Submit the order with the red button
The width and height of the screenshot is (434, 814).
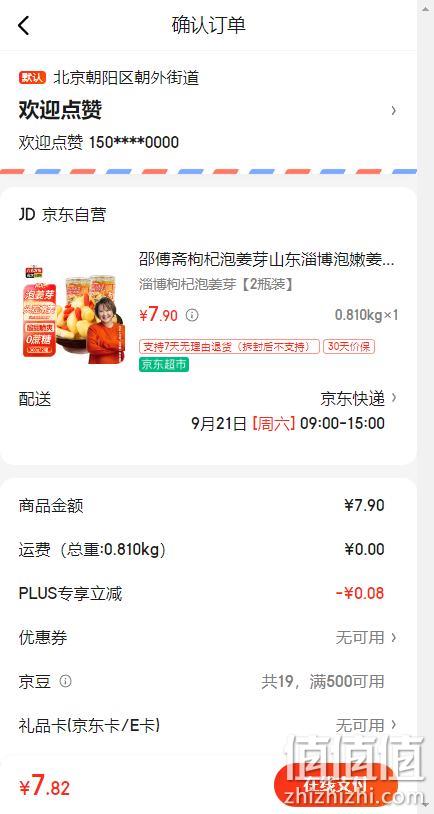click(335, 784)
